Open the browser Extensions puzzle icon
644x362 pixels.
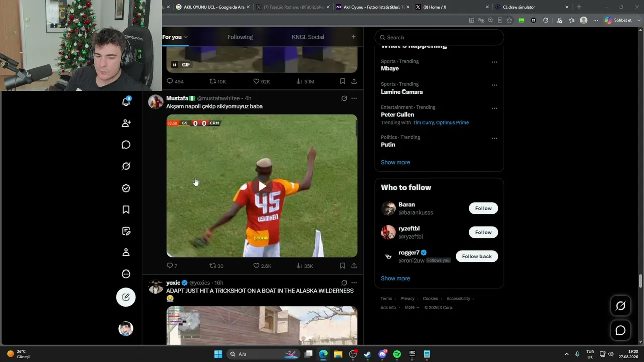(545, 20)
